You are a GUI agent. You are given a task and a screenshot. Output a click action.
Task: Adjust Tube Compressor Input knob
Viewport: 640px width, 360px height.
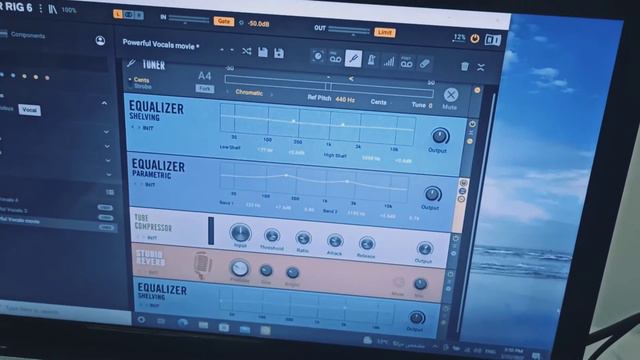(240, 233)
